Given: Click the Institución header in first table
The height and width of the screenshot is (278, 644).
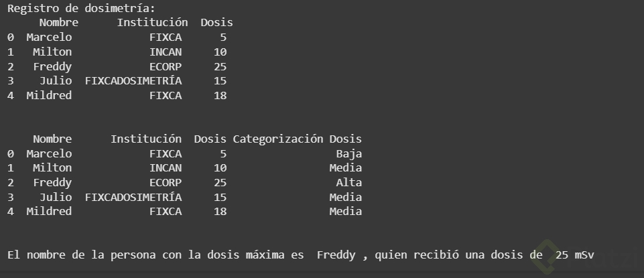Looking at the screenshot, I should click(x=152, y=23).
